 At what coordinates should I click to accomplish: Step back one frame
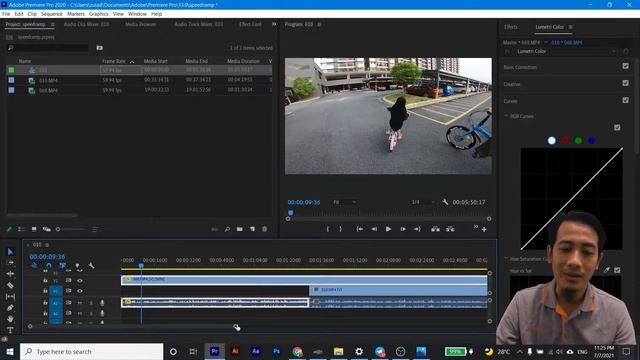(374, 229)
